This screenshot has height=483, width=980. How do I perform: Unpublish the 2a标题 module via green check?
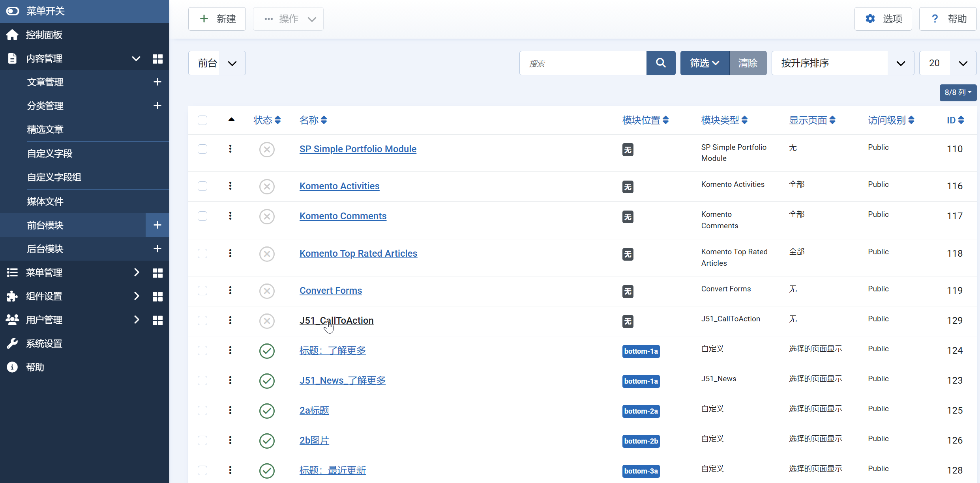click(x=267, y=411)
